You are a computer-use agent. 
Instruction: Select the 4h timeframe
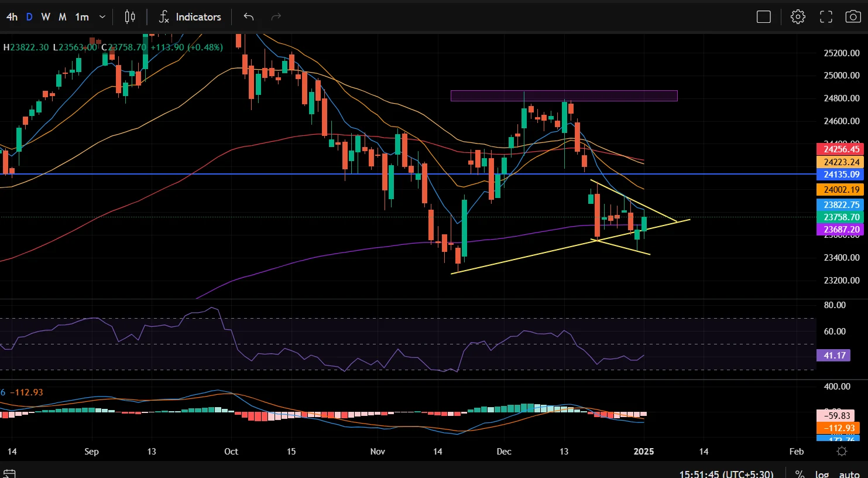[12, 17]
